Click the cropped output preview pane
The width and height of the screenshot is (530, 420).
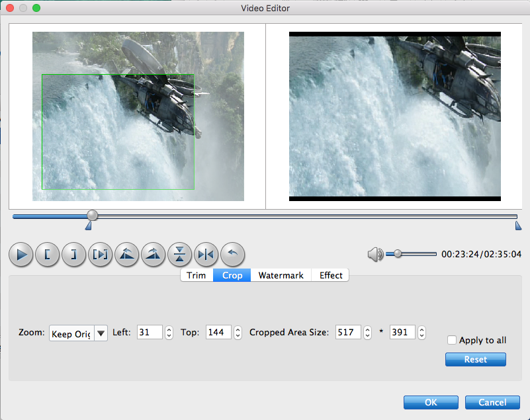[395, 116]
